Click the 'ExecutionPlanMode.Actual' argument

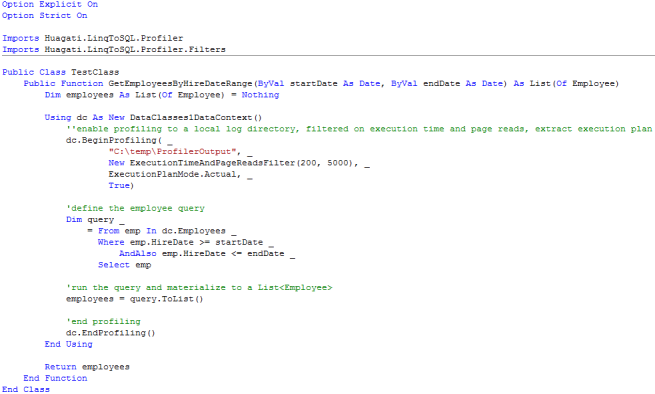click(173, 174)
